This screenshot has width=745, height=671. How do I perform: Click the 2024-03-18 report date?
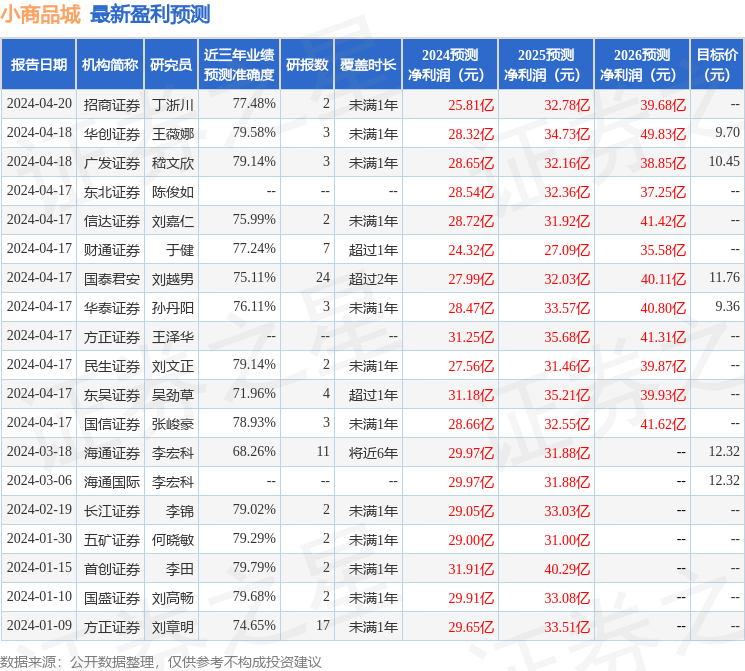(x=39, y=451)
